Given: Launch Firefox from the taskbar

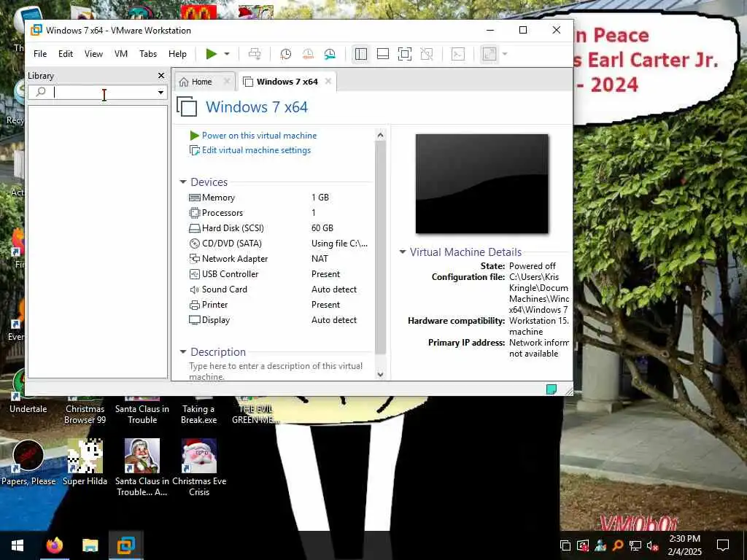Looking at the screenshot, I should pos(54,545).
